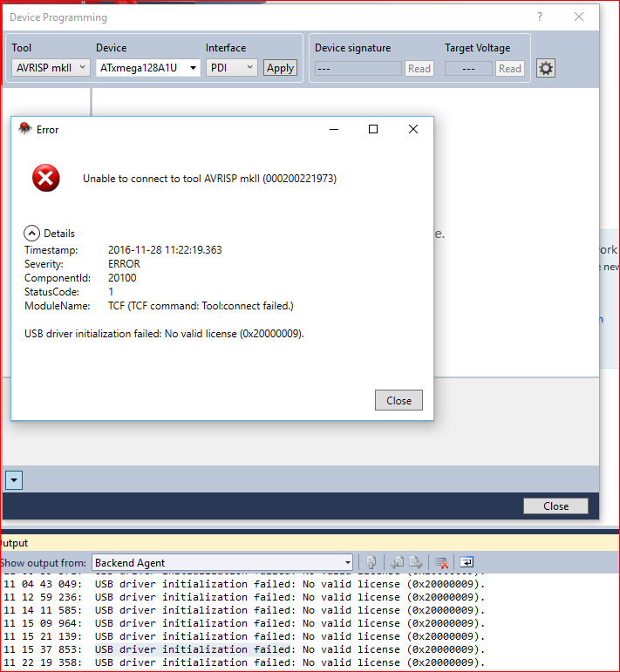
Task: Click the ladybug icon in Error title bar
Action: coord(25,129)
